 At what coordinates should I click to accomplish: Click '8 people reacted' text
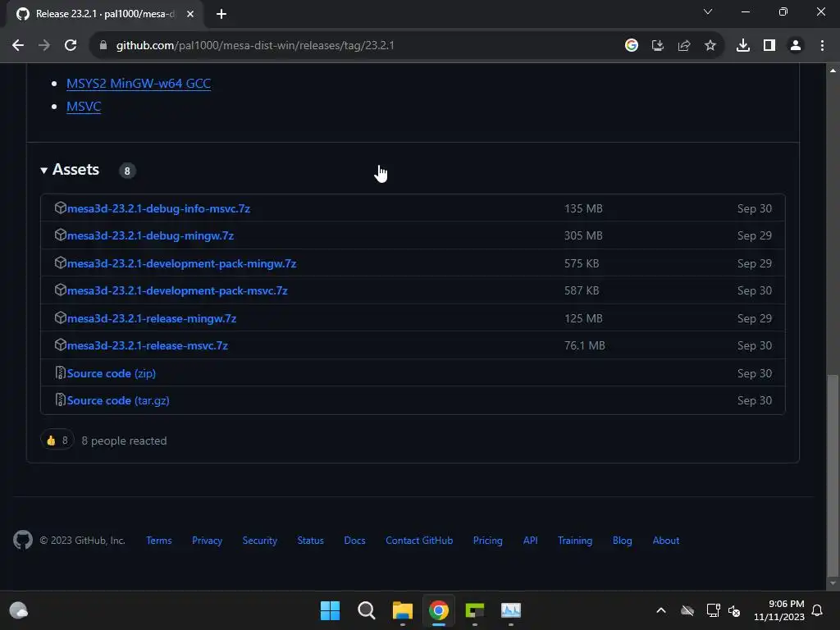click(125, 441)
